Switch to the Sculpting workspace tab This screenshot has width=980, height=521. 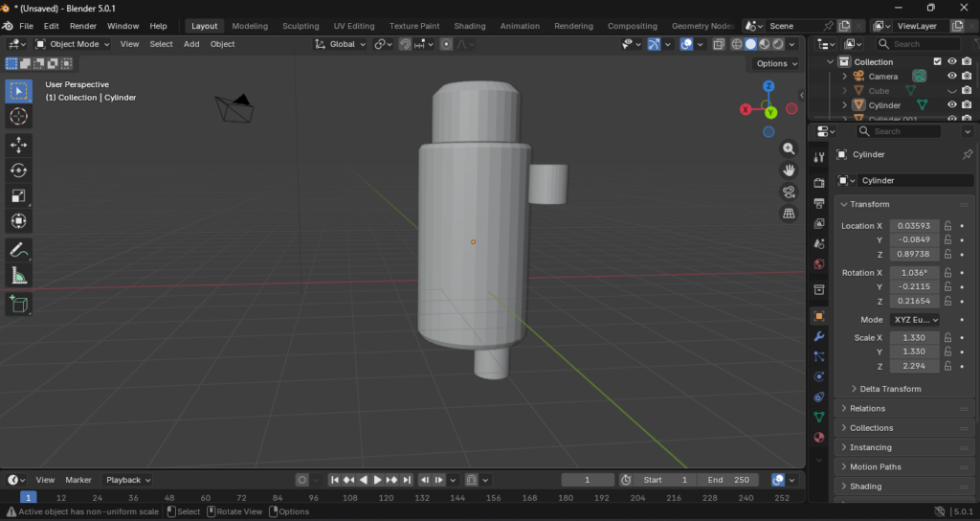pos(301,26)
